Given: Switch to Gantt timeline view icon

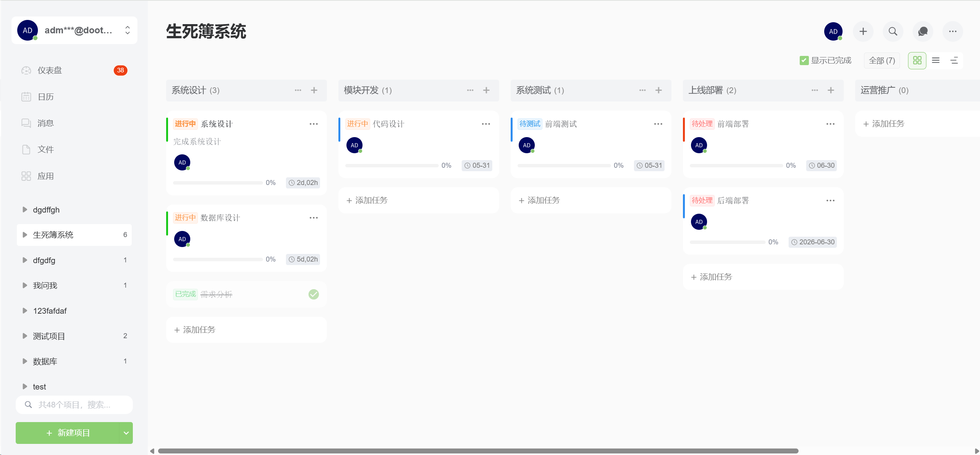Looking at the screenshot, I should pyautogui.click(x=954, y=61).
